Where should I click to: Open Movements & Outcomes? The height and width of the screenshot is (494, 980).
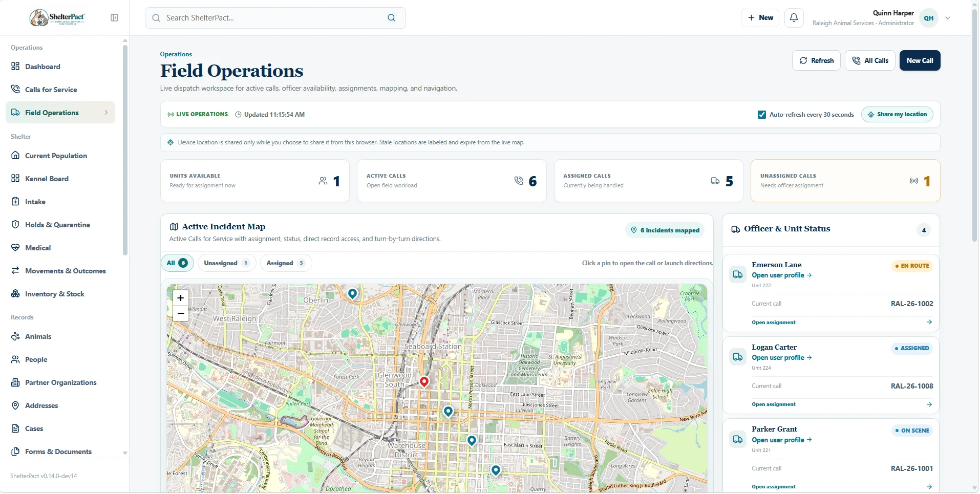click(x=60, y=271)
